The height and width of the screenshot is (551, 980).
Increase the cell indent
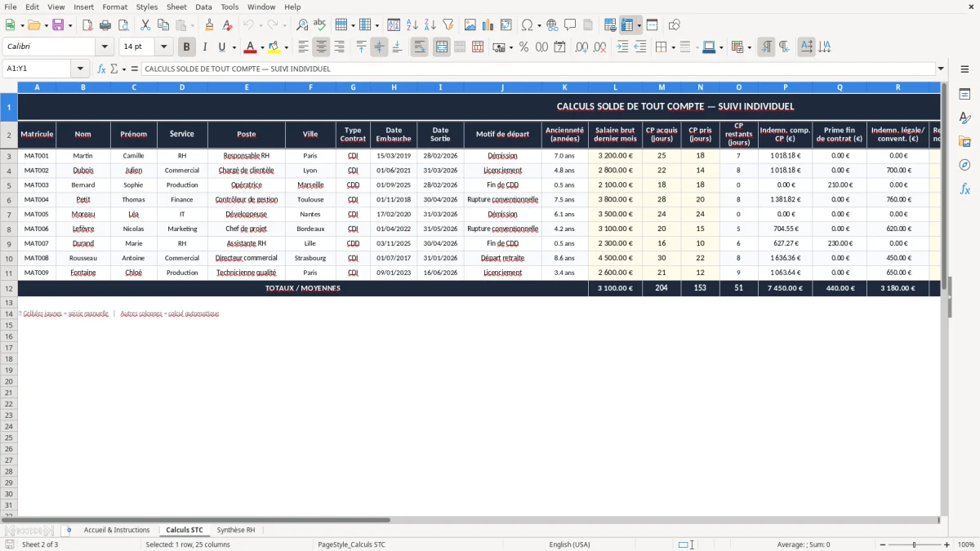click(x=622, y=47)
